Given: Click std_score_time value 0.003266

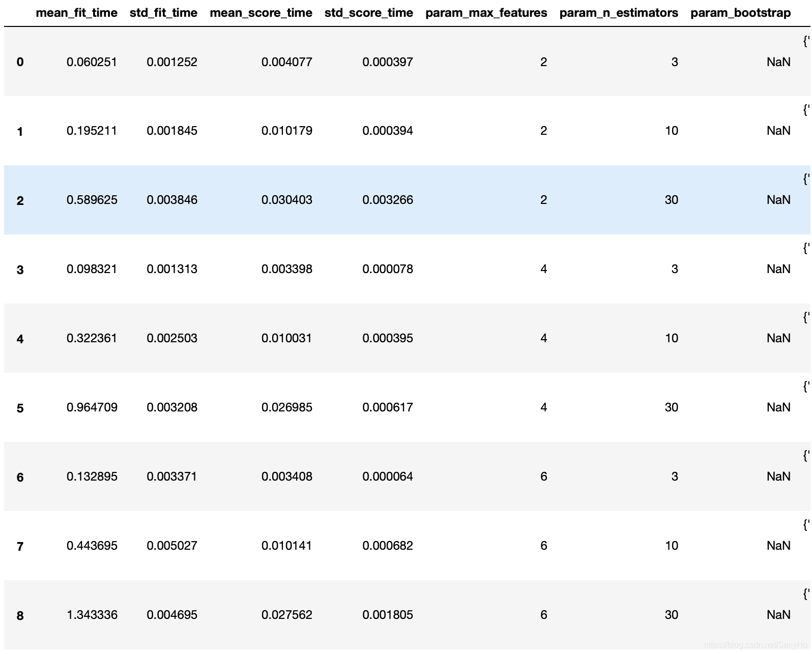Looking at the screenshot, I should pyautogui.click(x=388, y=200).
